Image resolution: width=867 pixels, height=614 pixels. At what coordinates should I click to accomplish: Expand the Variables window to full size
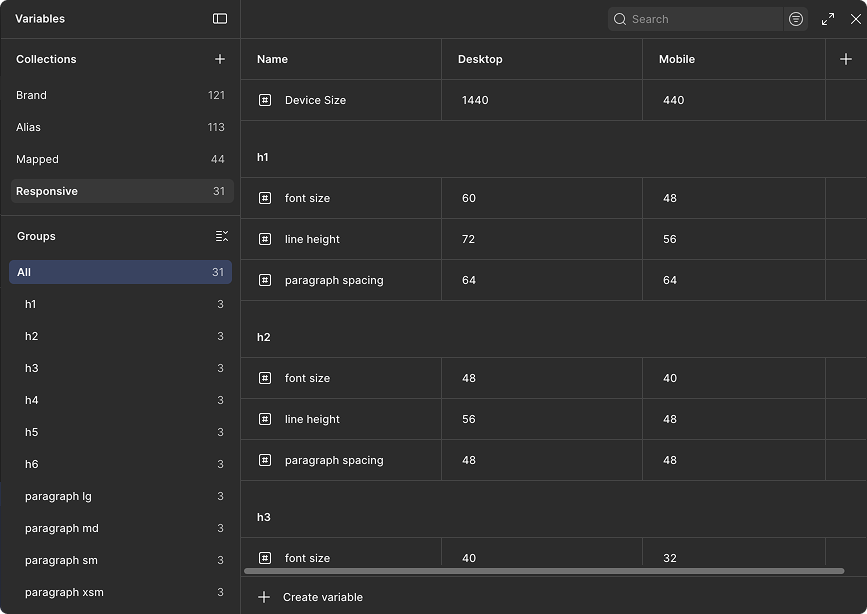click(x=828, y=19)
